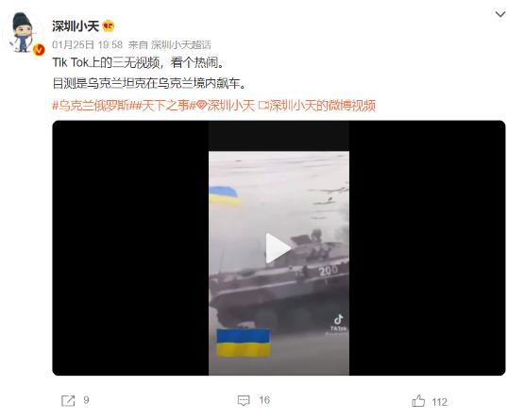Like the post with thumbs-up icon
This screenshot has height=420, width=524.
pyautogui.click(x=418, y=400)
